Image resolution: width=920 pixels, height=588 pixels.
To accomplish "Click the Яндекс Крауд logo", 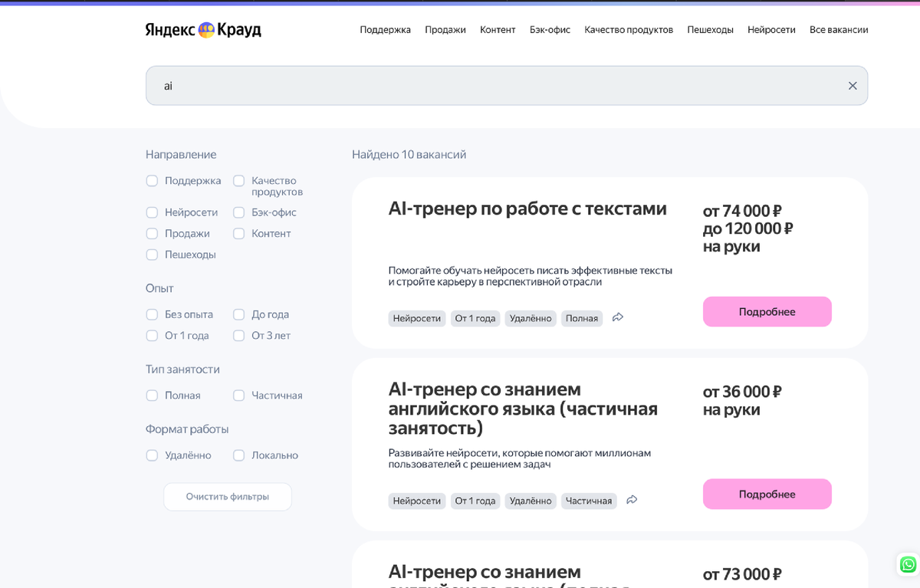I will click(x=202, y=29).
